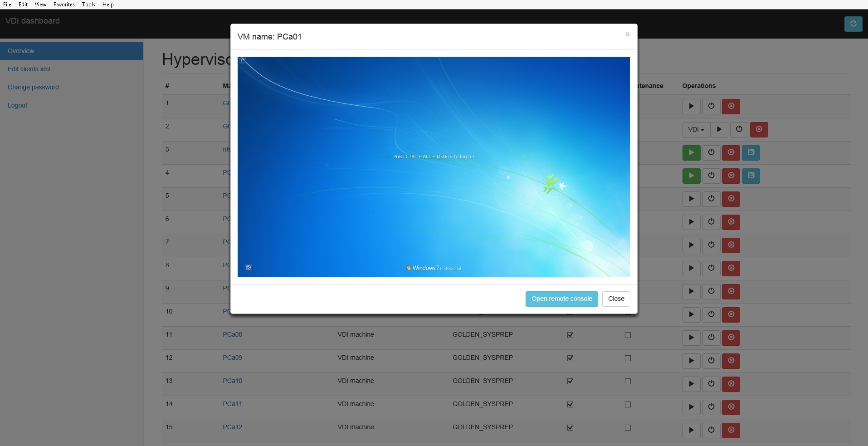The height and width of the screenshot is (446, 868).
Task: Open the Edit menu
Action: coord(23,5)
